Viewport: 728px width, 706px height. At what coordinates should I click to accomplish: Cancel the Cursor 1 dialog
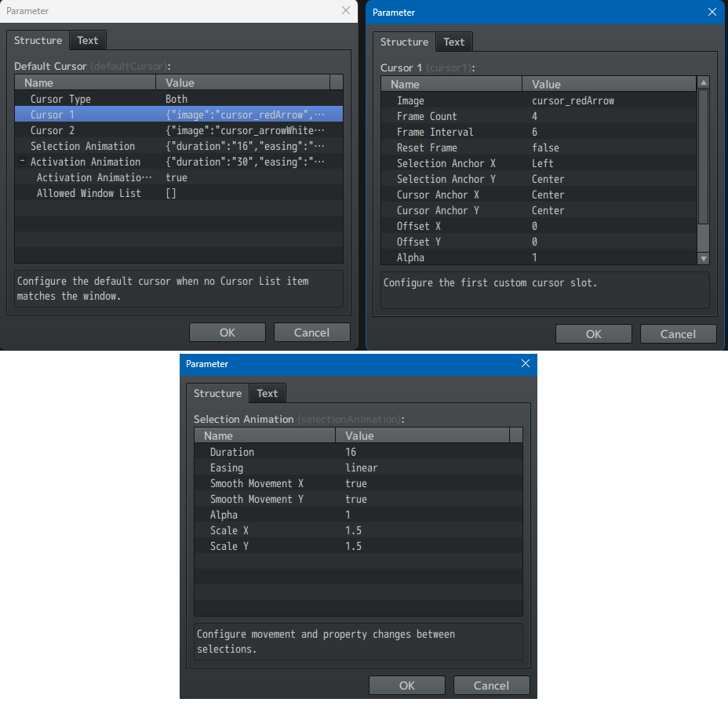(679, 333)
